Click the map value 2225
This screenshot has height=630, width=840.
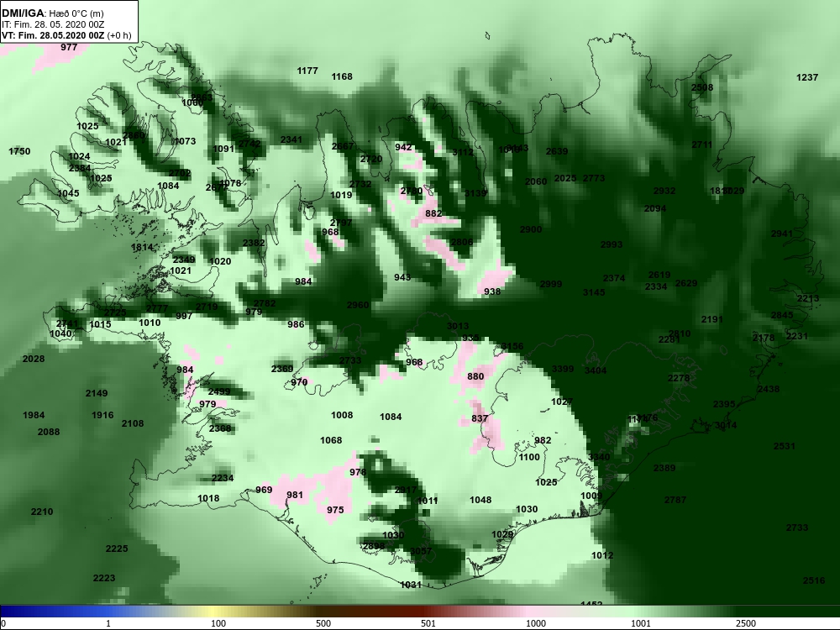pyautogui.click(x=117, y=549)
